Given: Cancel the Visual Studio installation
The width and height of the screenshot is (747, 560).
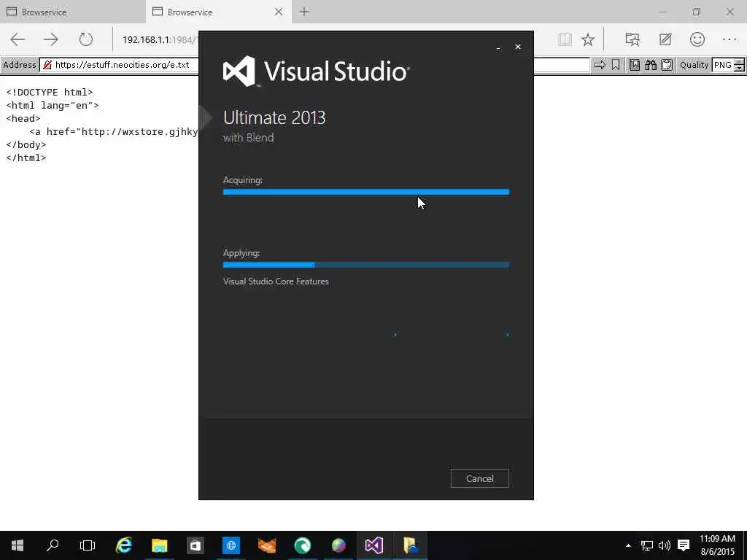Looking at the screenshot, I should pyautogui.click(x=480, y=478).
